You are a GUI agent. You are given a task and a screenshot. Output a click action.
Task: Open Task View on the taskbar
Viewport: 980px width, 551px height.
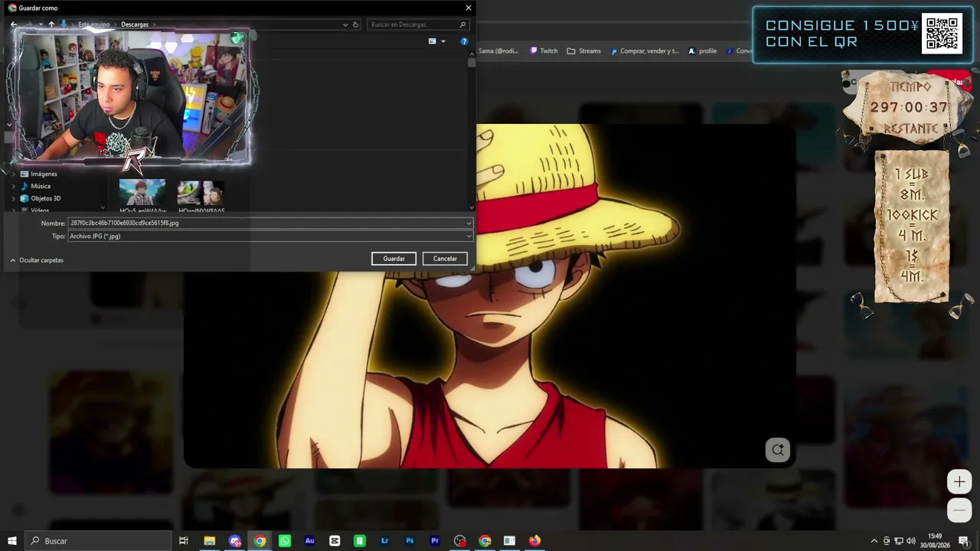click(184, 541)
